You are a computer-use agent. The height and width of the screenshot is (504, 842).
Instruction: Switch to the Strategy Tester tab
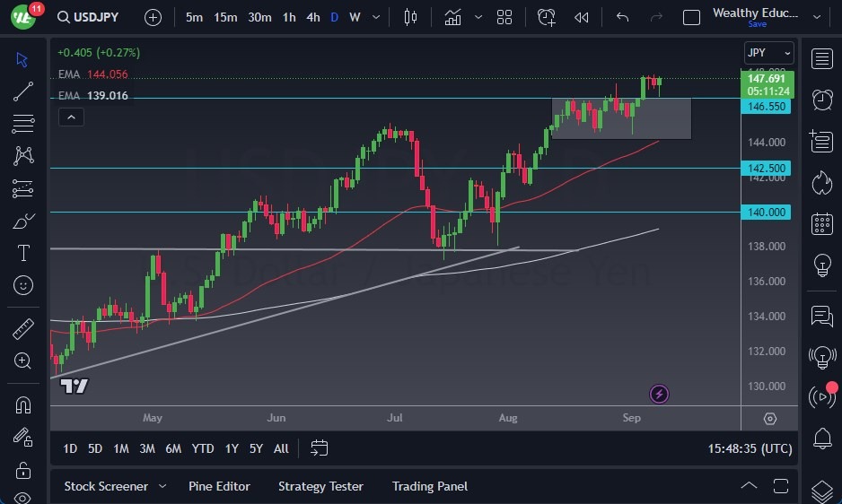[x=320, y=486]
